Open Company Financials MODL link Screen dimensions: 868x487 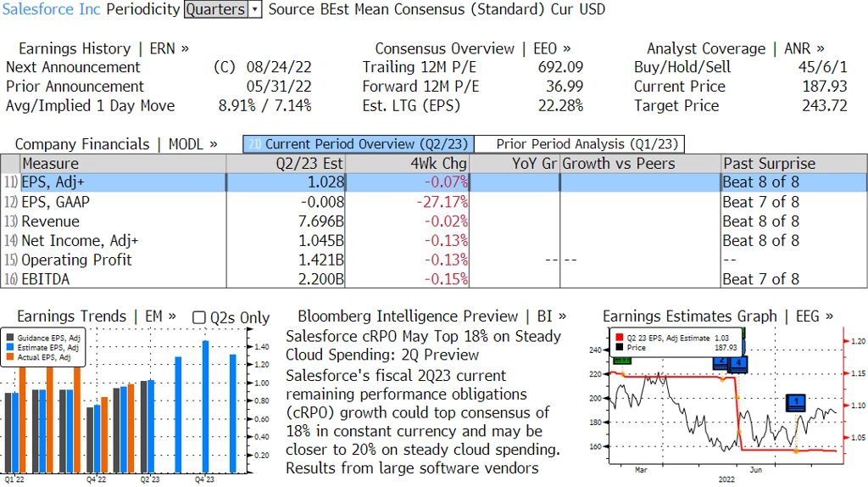click(x=115, y=144)
